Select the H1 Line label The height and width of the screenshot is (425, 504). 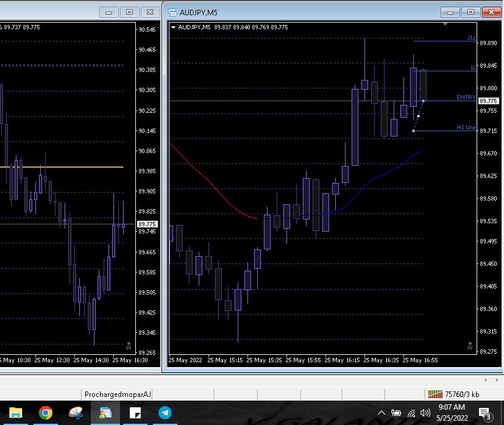tap(466, 127)
